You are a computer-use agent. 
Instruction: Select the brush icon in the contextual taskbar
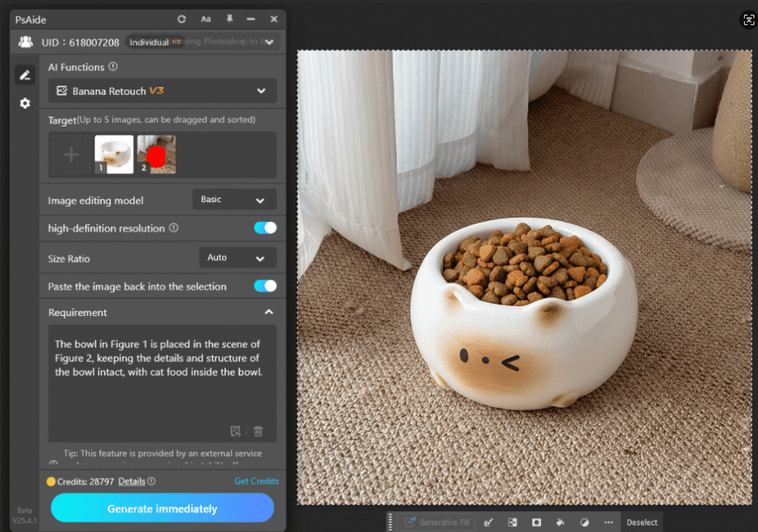point(489,522)
